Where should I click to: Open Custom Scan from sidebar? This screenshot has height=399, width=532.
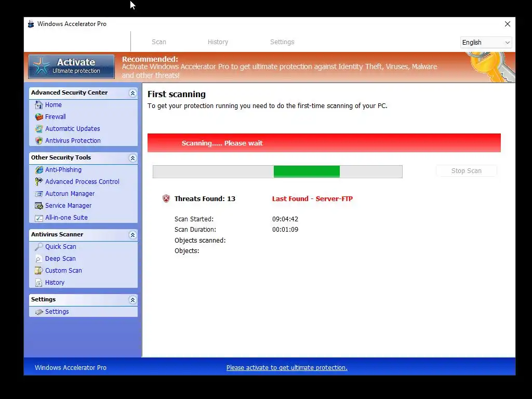[x=63, y=270]
